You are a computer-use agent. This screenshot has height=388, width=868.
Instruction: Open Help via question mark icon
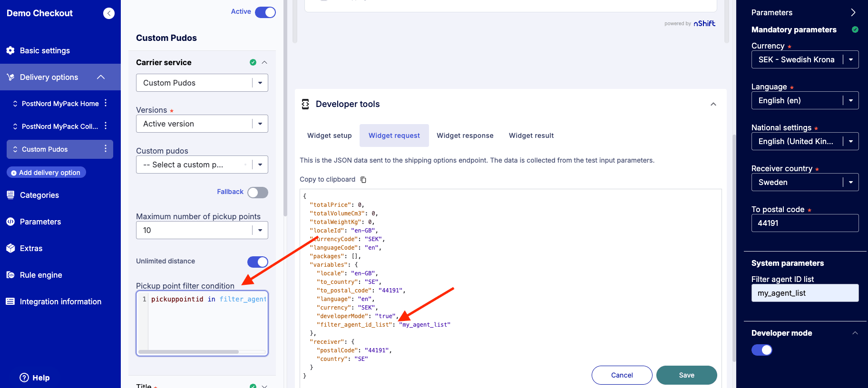click(x=24, y=378)
